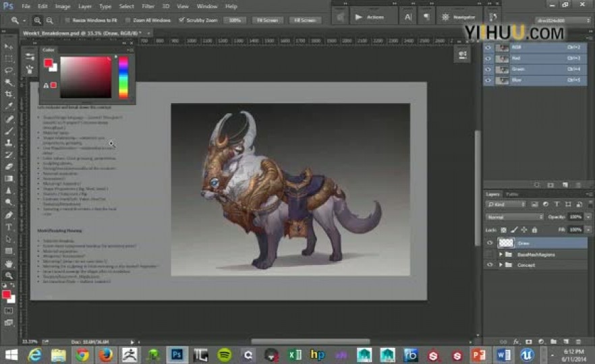Viewport: 595px width, 364px height.
Task: Create new group folder icon in Layers
Action: (554, 342)
